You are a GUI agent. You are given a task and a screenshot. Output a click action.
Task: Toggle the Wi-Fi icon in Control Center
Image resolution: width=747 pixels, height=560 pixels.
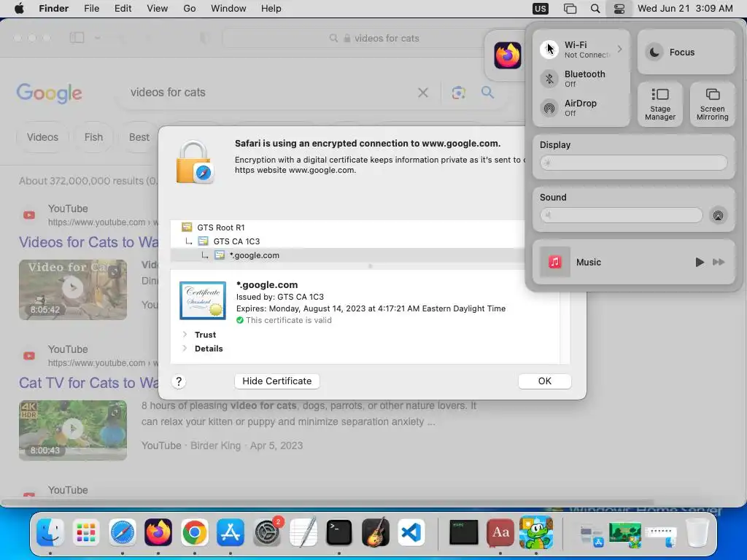[x=549, y=50]
